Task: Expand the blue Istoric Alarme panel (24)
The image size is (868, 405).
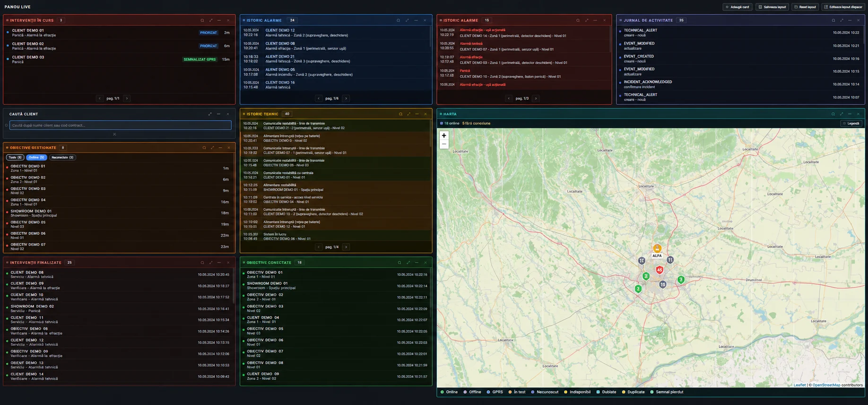Action: pos(407,20)
